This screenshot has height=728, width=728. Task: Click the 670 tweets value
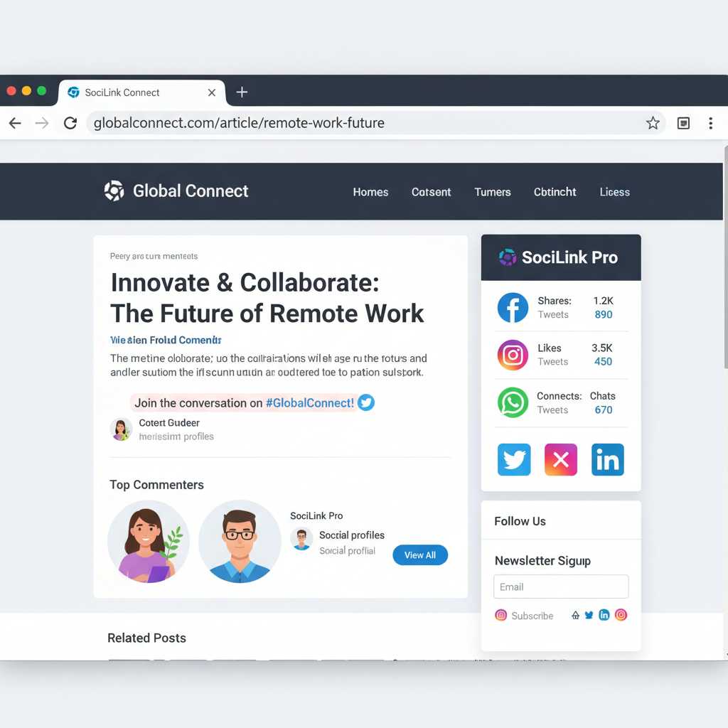coord(604,410)
